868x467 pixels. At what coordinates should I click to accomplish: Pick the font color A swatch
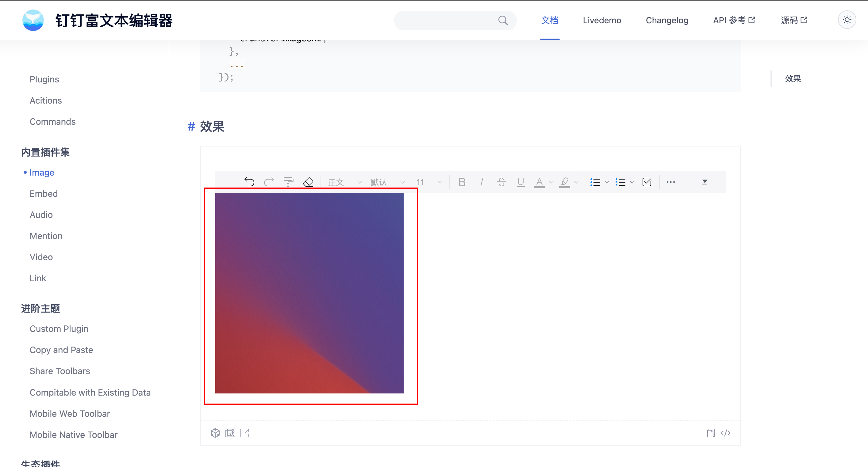pos(539,182)
